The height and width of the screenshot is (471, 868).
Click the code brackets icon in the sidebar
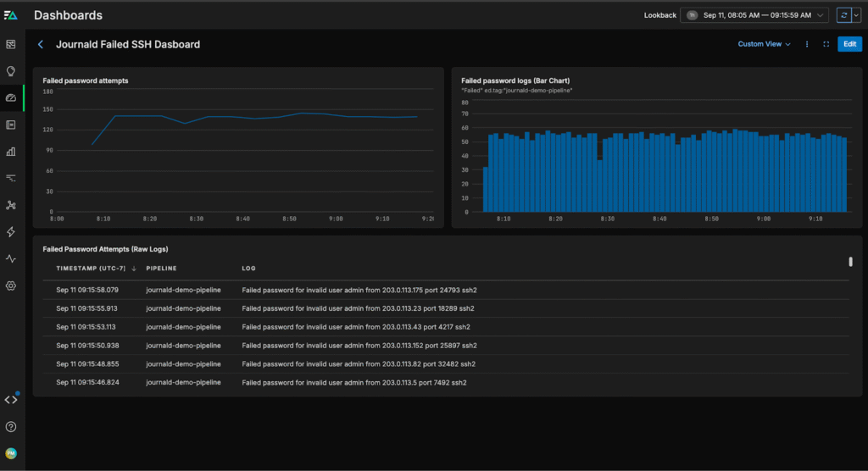(11, 400)
